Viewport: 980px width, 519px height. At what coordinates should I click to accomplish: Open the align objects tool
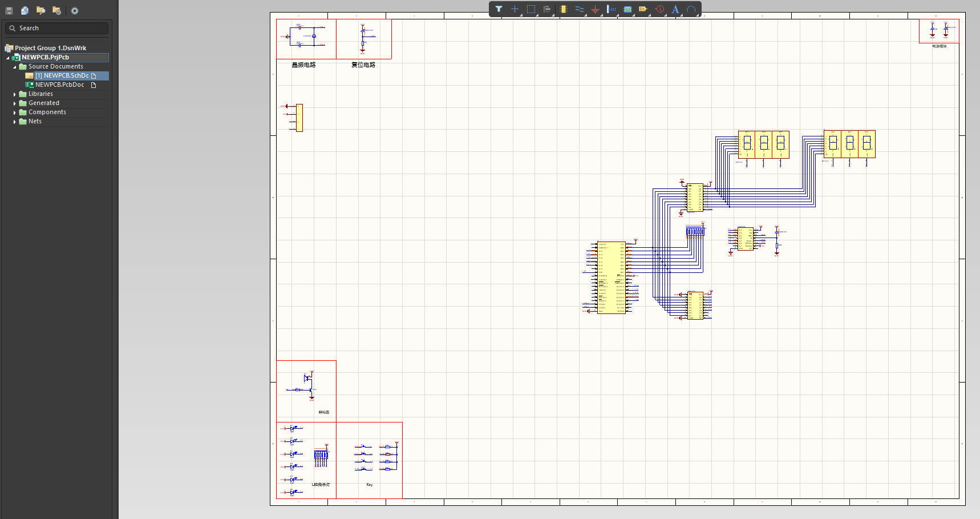[x=547, y=9]
